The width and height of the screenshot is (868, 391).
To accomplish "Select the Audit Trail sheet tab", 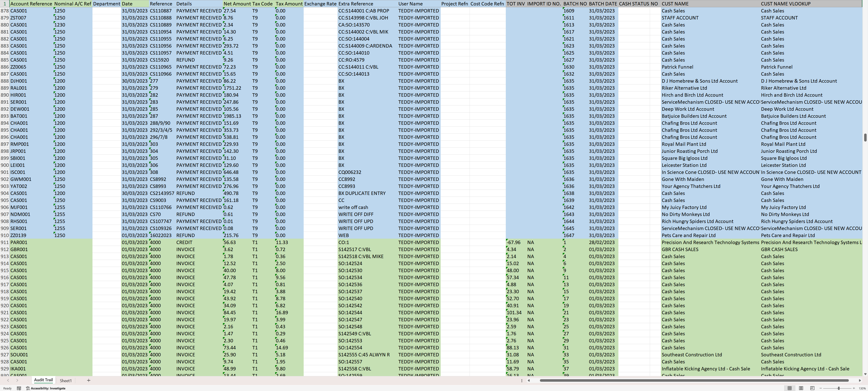I will tap(43, 380).
